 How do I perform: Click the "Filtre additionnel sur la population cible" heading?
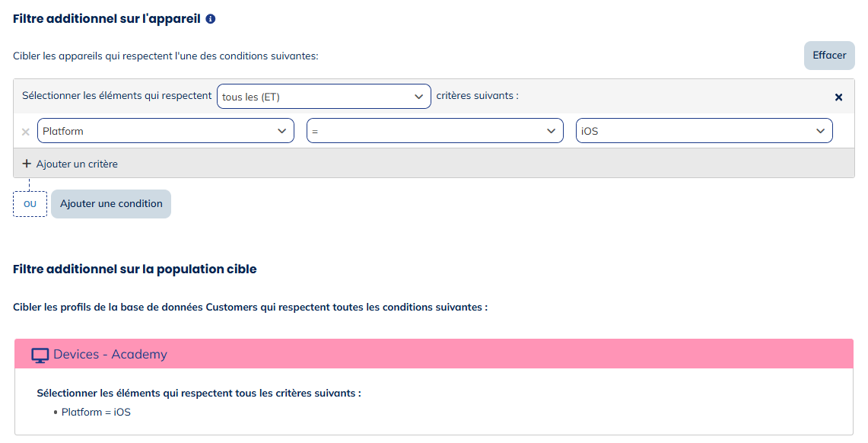pos(135,269)
